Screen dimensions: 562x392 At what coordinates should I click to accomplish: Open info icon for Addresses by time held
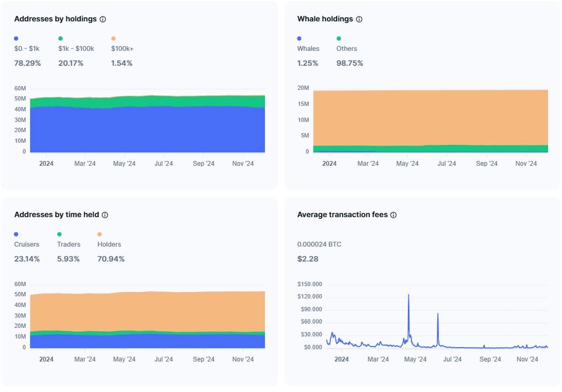point(105,215)
